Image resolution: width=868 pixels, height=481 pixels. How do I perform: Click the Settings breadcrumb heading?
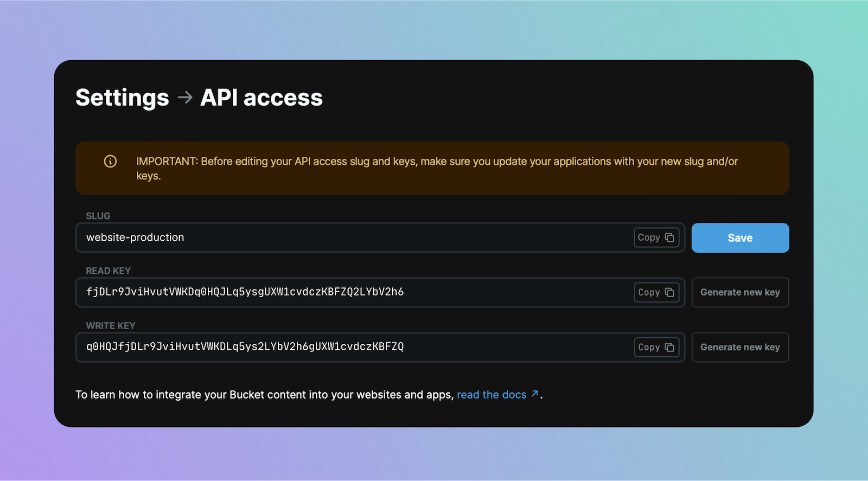tap(122, 98)
